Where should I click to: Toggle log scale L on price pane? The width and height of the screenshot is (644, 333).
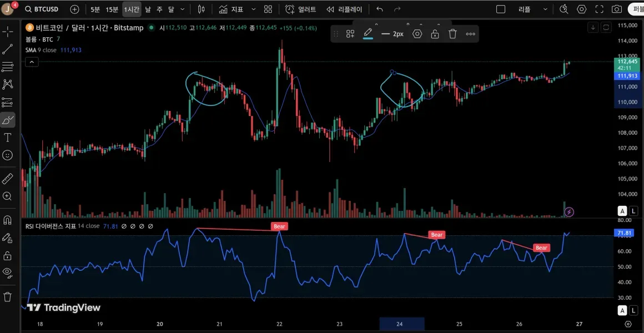[x=633, y=211]
